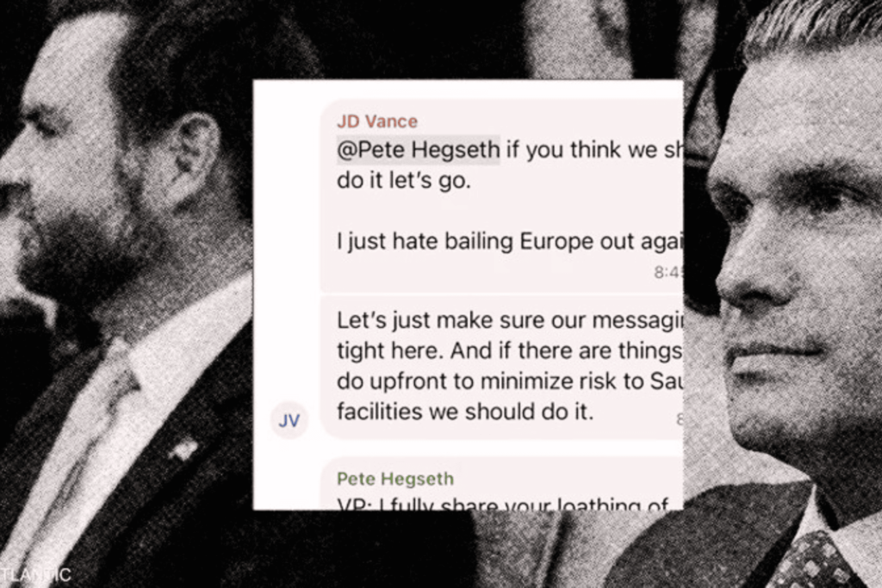
Task: Open the @Pete Hegseth mention
Action: click(418, 150)
